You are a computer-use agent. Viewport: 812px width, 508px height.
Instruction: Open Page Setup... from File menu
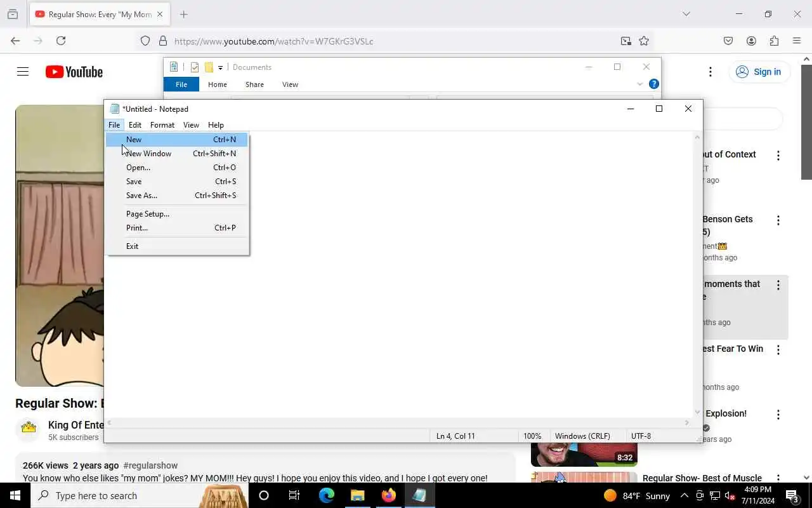(177, 214)
